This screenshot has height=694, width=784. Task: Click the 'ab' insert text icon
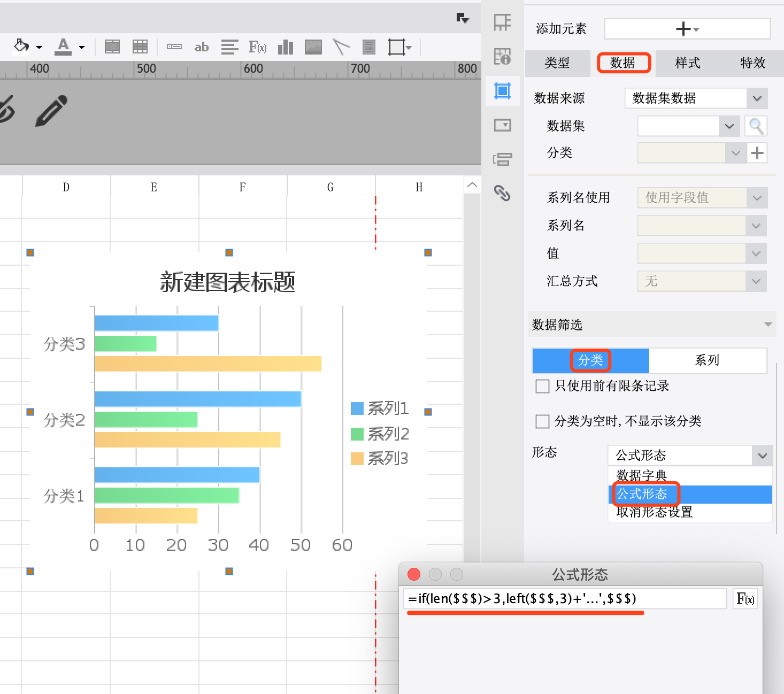click(202, 47)
